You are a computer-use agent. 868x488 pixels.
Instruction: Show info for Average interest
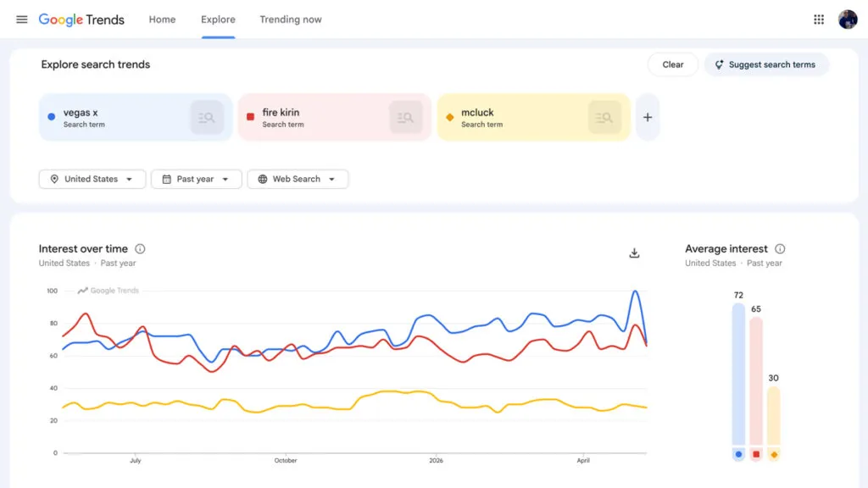click(780, 249)
